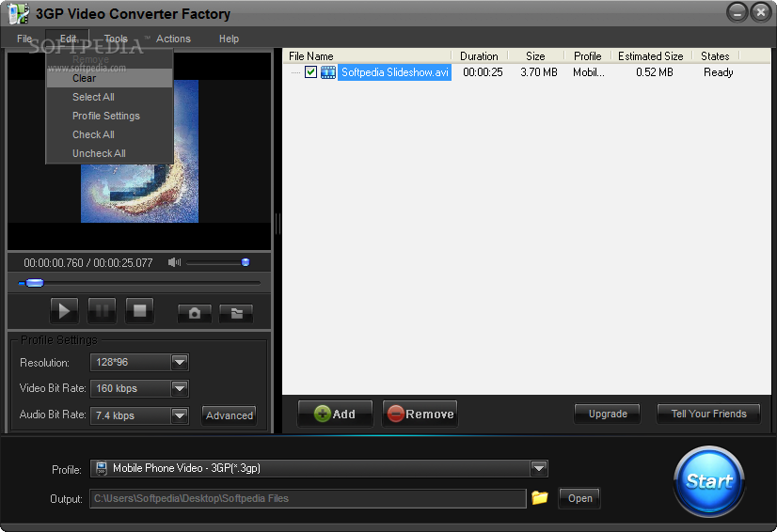Click the volume slider handle
Screen dimensions: 777x532
[246, 262]
